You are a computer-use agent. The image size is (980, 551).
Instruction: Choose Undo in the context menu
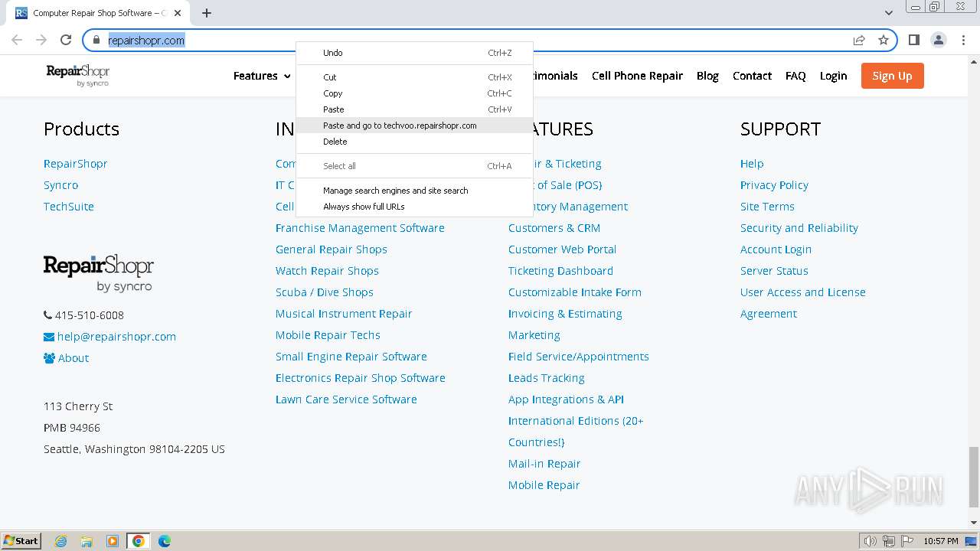click(x=414, y=53)
